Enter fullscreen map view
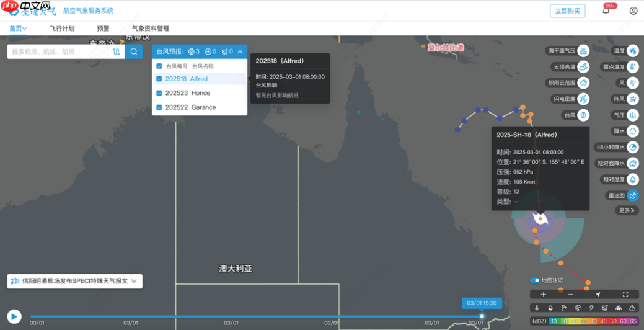The height and width of the screenshot is (330, 644). (625, 295)
